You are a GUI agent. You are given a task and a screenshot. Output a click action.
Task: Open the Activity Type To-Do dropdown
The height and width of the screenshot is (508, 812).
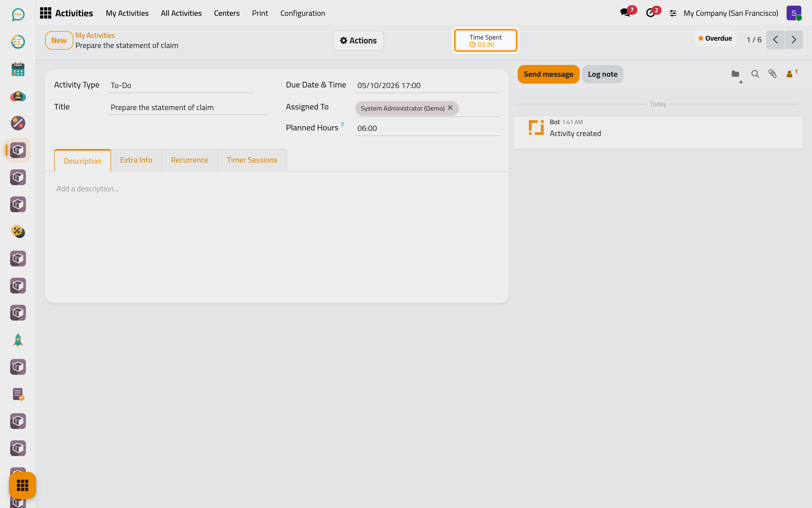pyautogui.click(x=181, y=86)
